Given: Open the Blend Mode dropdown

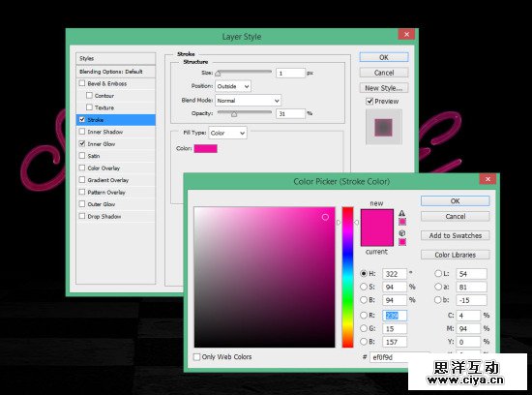Looking at the screenshot, I should pyautogui.click(x=248, y=101).
